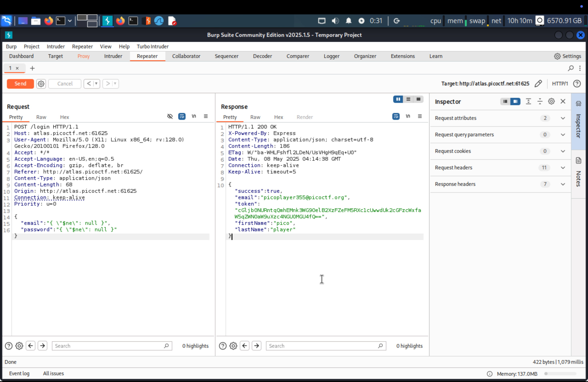Open Request editor hamburger menu

[206, 116]
